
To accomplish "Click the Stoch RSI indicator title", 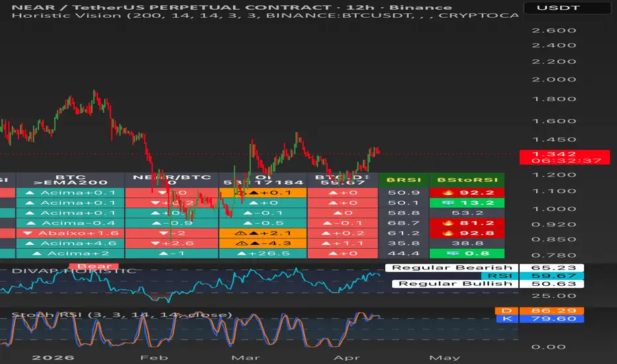I will click(x=122, y=315).
